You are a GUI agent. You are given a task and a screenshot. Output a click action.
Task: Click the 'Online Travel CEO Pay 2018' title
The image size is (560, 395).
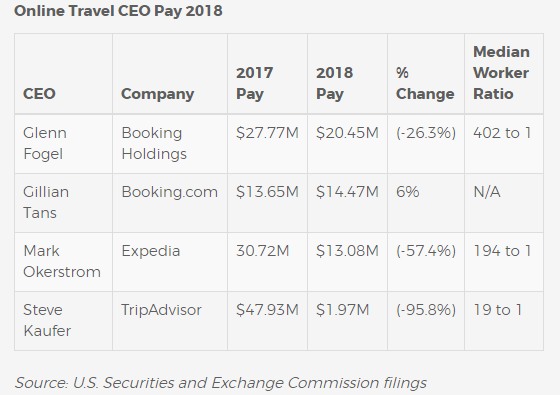[x=118, y=11]
